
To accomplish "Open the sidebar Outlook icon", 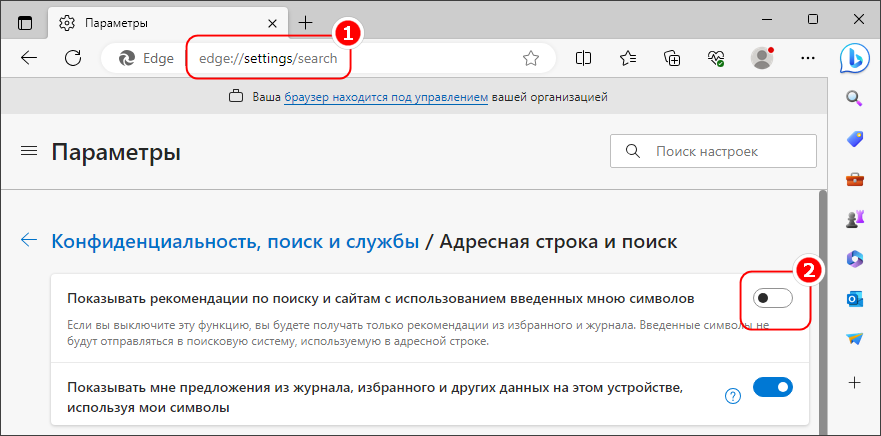I will pos(855,299).
